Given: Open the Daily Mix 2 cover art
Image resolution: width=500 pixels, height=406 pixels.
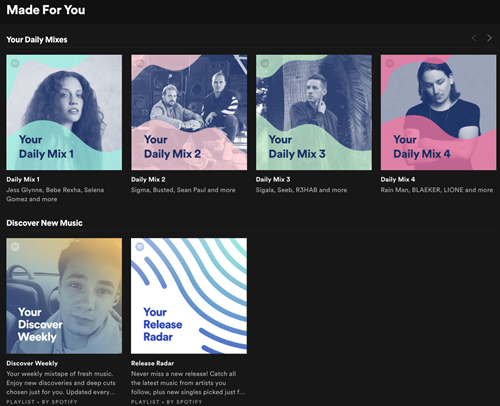Looking at the screenshot, I should coord(189,113).
